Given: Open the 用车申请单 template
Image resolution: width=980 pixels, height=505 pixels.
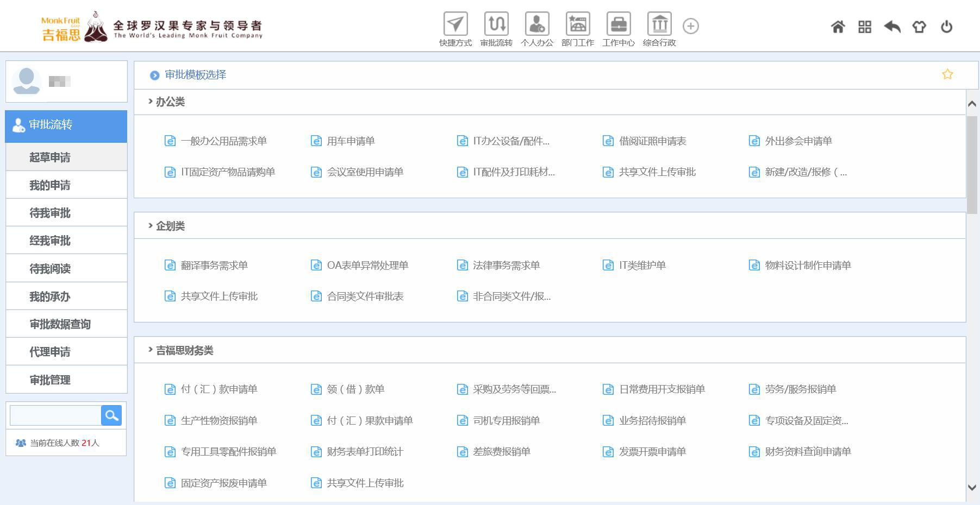Looking at the screenshot, I should (351, 141).
